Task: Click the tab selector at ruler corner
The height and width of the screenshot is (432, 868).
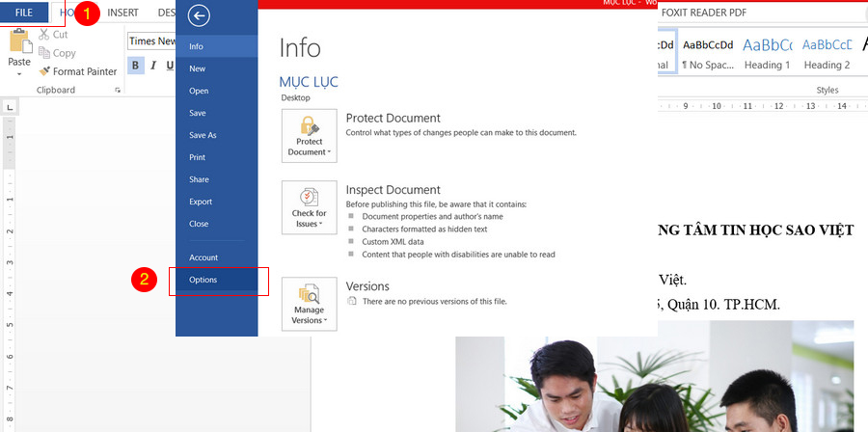Action: coord(11,107)
